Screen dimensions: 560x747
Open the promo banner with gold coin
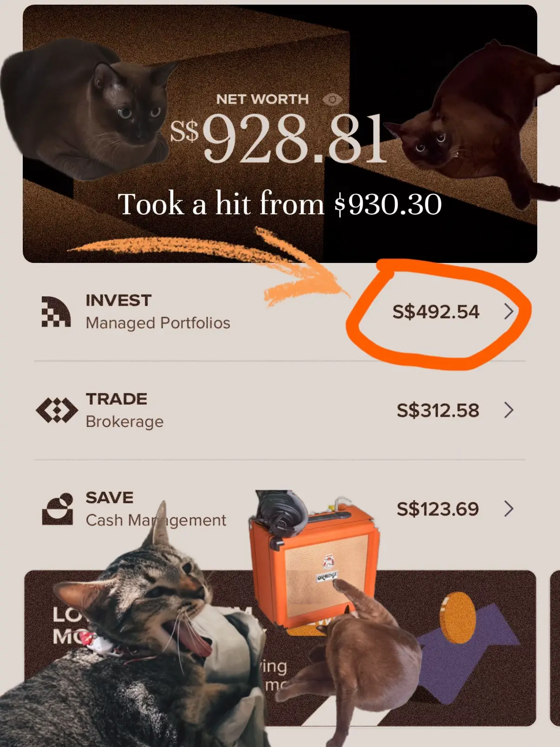280,648
